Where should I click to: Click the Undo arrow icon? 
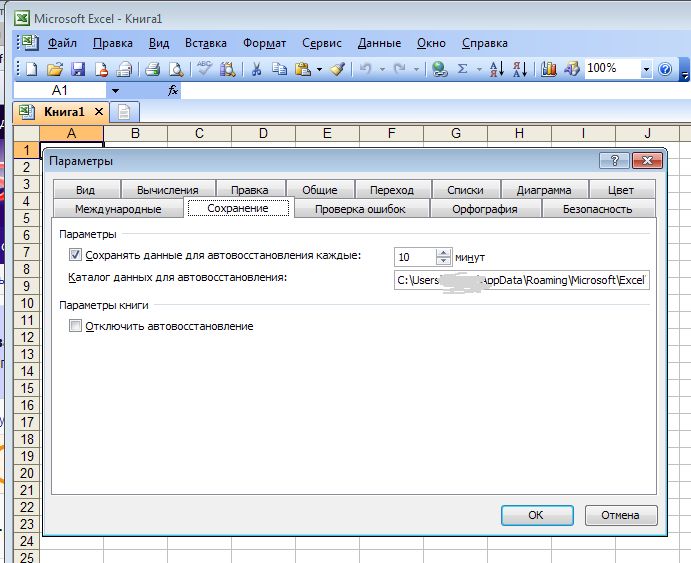tap(365, 69)
